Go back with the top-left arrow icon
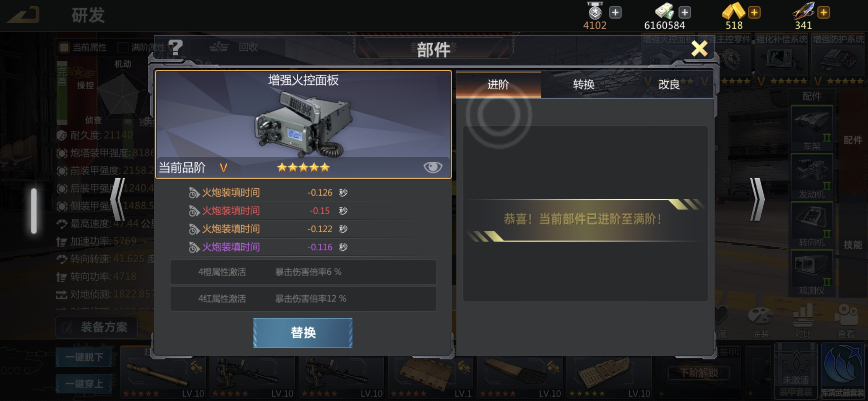This screenshot has width=868, height=401. coord(24,15)
